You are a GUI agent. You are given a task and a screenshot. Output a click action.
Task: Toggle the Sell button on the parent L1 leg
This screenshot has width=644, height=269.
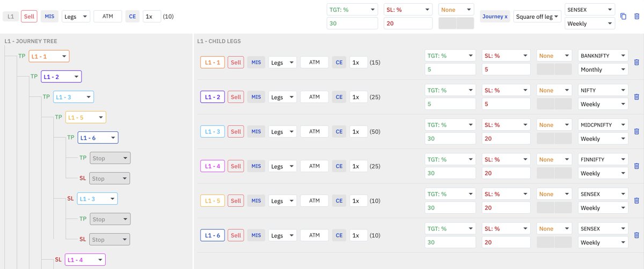(29, 16)
